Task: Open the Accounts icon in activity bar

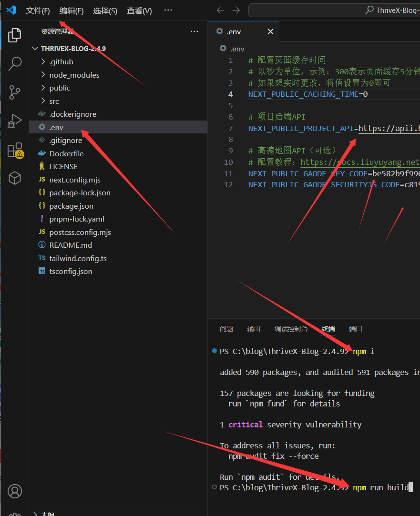Action: click(15, 491)
